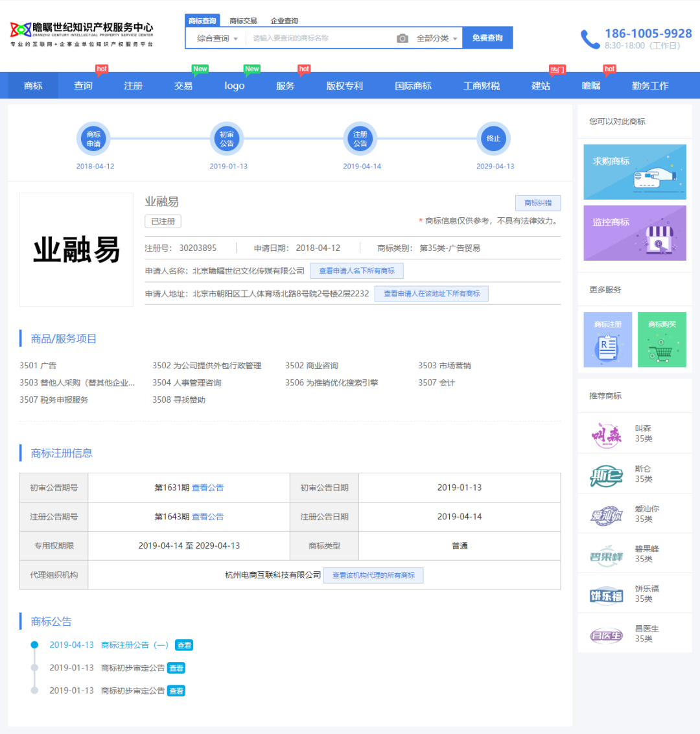Expand the 全部分类 category dropdown

pos(437,38)
